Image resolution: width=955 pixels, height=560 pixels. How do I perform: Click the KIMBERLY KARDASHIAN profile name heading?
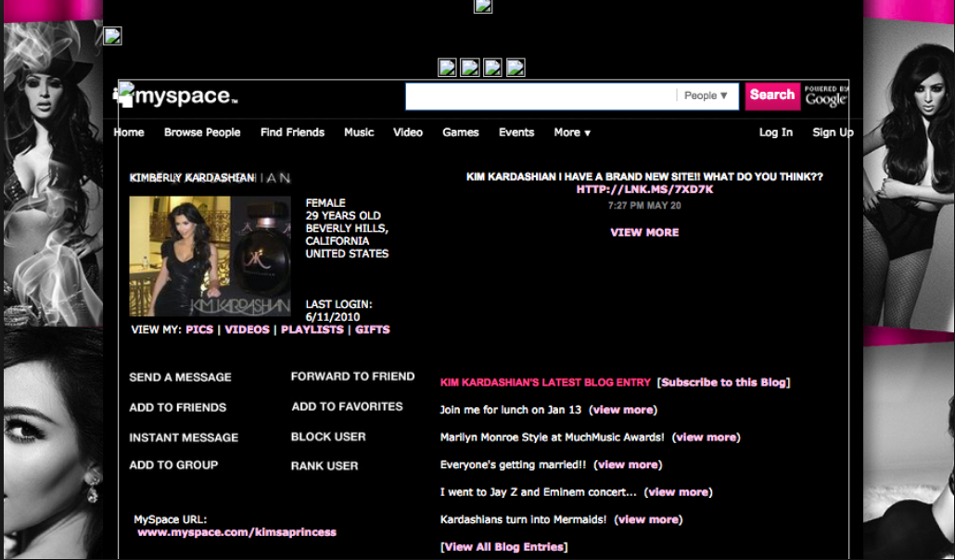[192, 178]
